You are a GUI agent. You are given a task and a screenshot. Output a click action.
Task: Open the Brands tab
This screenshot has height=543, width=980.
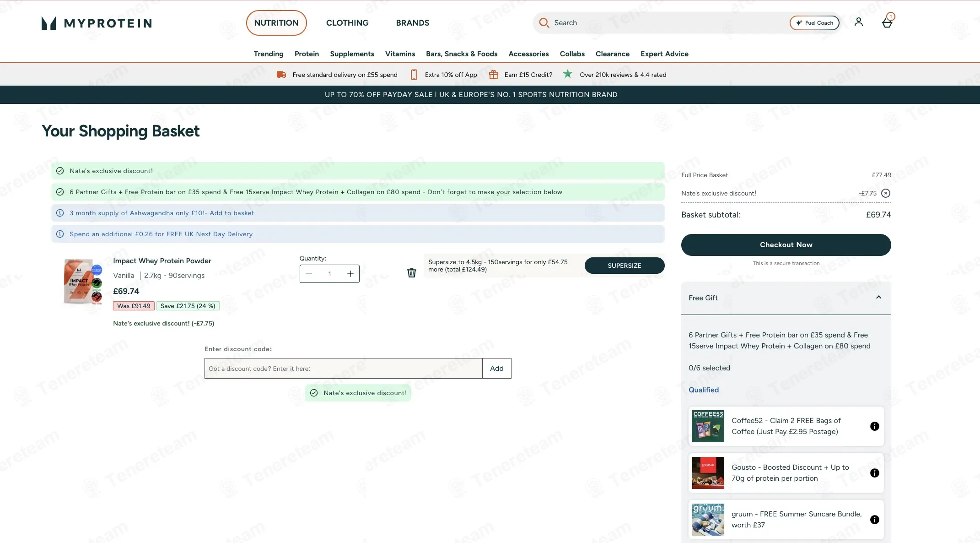413,23
